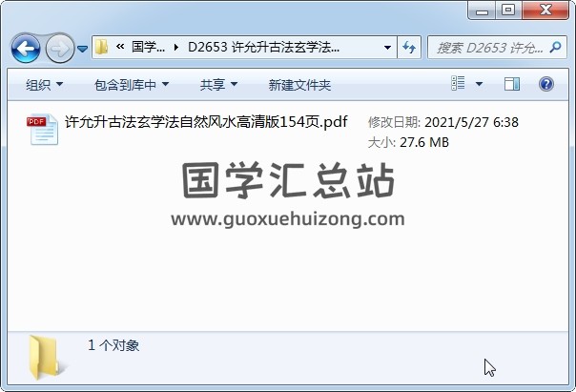Open the 共享 dropdown menu
Screen dimensions: 576x392
[x=218, y=85]
